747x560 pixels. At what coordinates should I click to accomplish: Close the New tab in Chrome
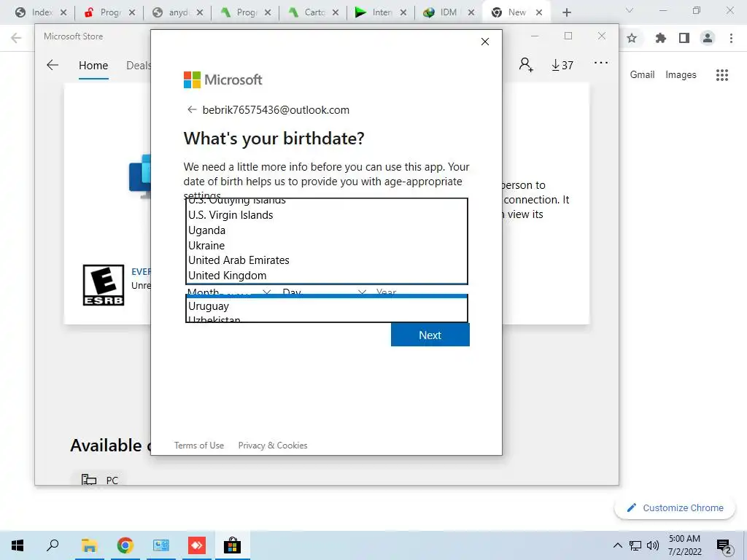click(539, 12)
